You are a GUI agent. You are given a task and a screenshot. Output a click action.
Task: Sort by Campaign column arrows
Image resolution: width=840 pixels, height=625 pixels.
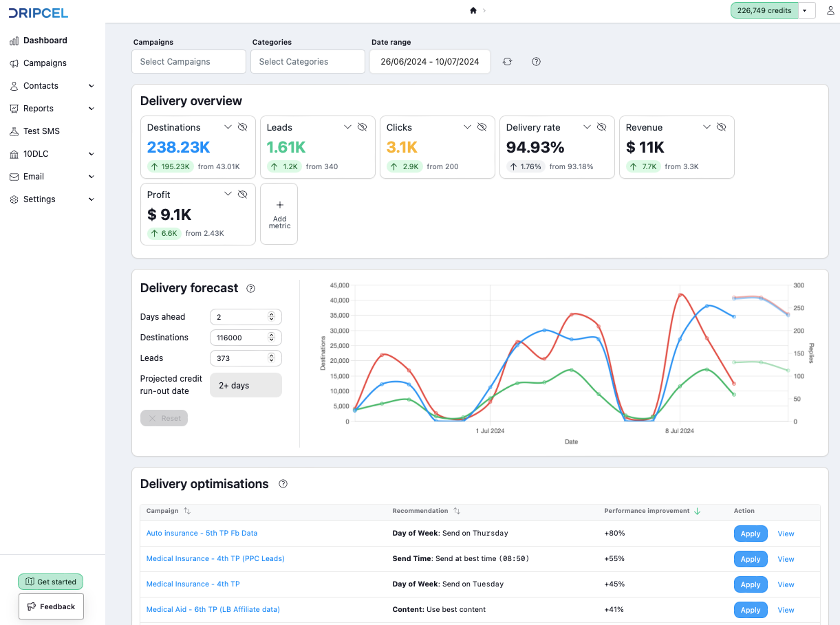pyautogui.click(x=187, y=511)
